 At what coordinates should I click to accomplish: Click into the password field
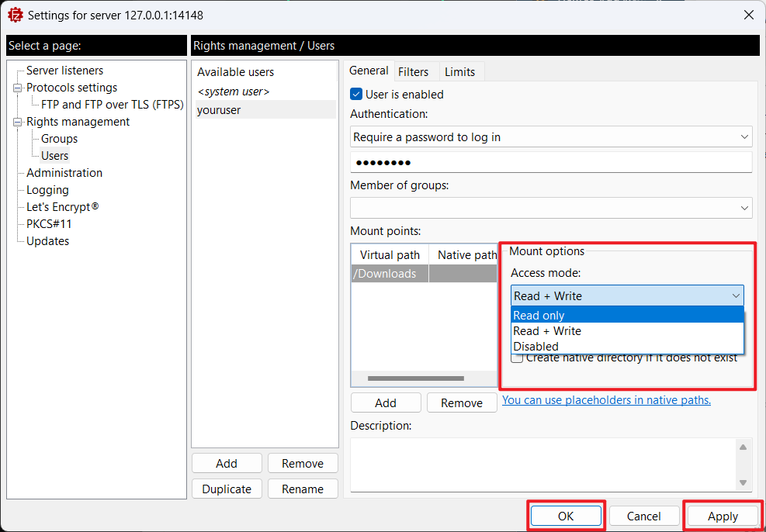pos(550,162)
